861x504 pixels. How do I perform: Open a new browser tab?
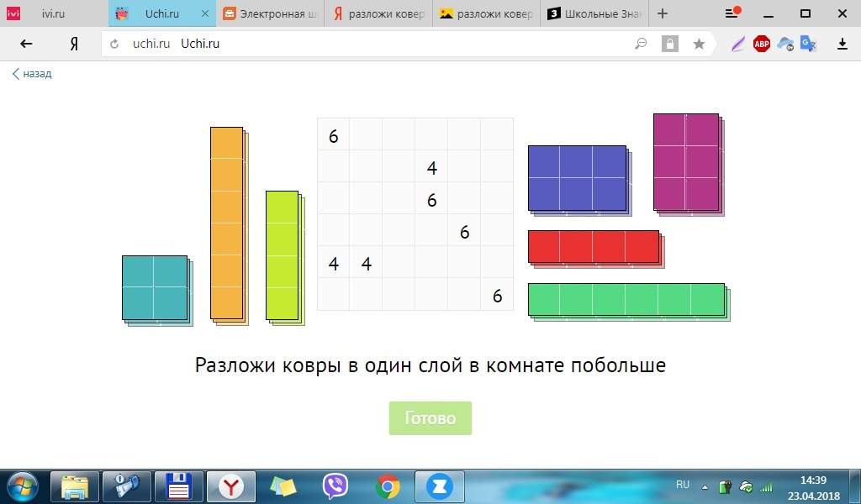[663, 14]
